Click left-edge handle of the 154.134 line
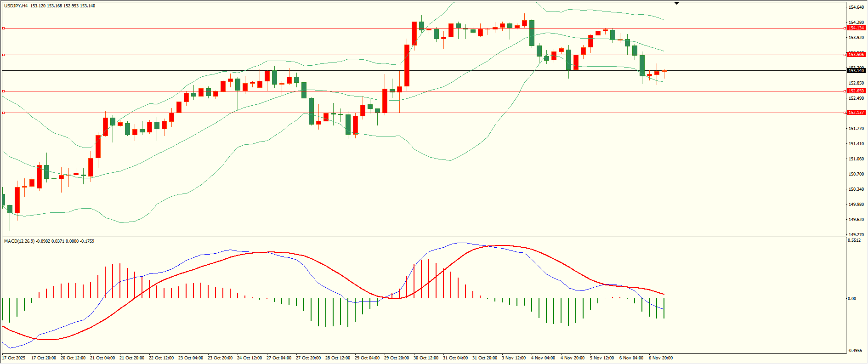The image size is (868, 364). tap(4, 28)
